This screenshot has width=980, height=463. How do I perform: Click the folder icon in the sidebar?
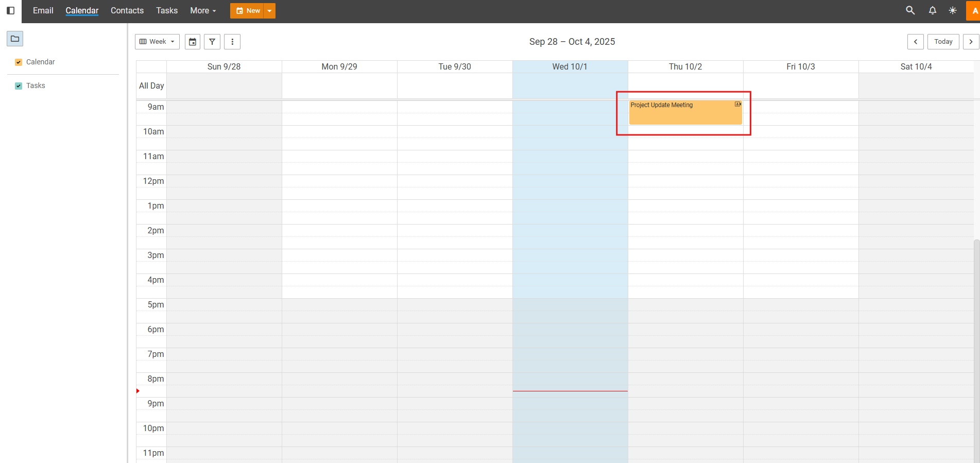(15, 39)
